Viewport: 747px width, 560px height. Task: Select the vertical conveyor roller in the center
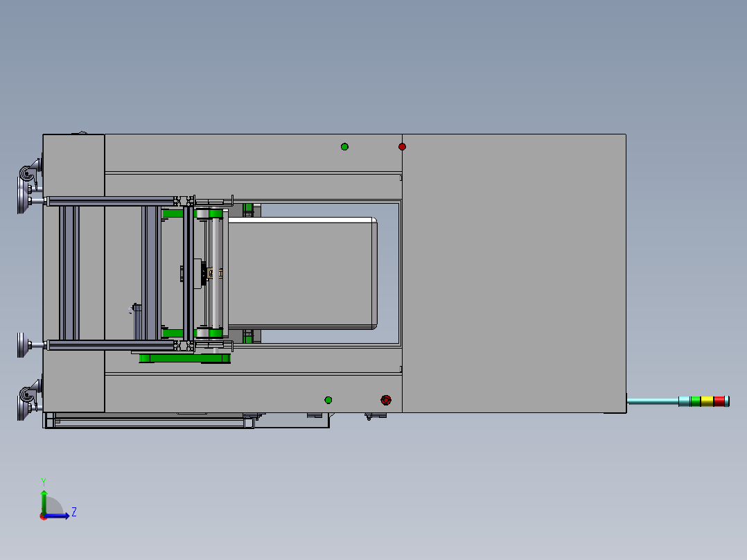216,273
